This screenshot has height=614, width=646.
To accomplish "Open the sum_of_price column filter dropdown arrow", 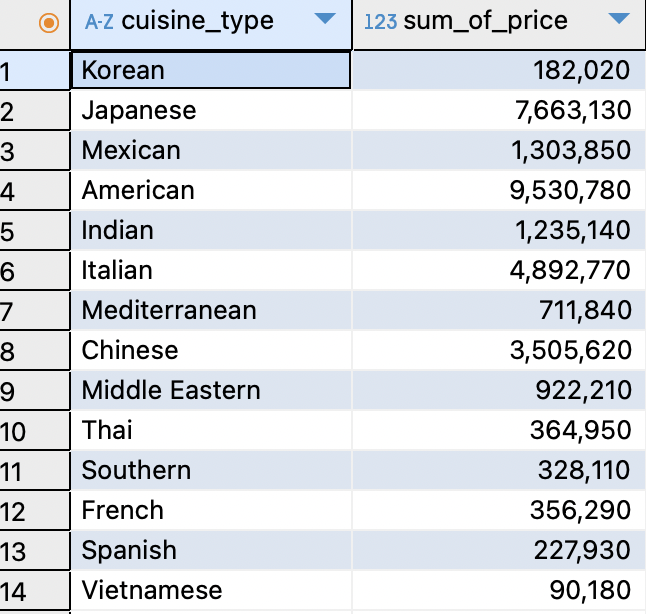I will [x=619, y=19].
